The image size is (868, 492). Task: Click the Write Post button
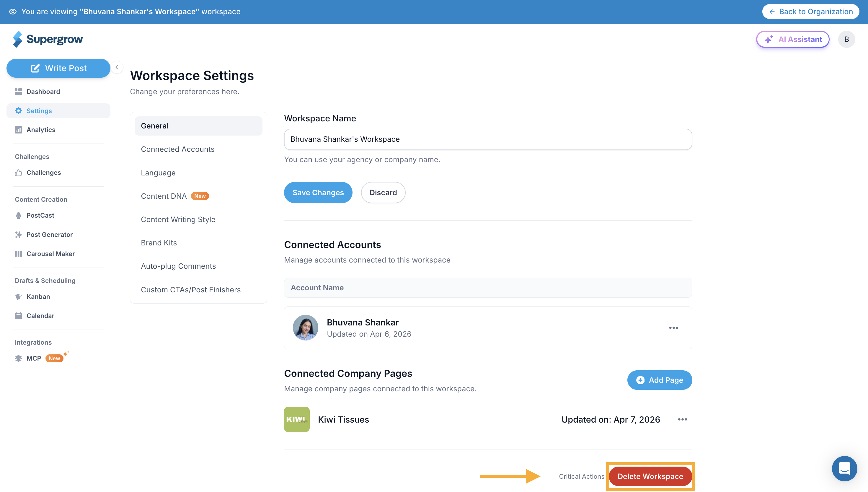point(58,68)
